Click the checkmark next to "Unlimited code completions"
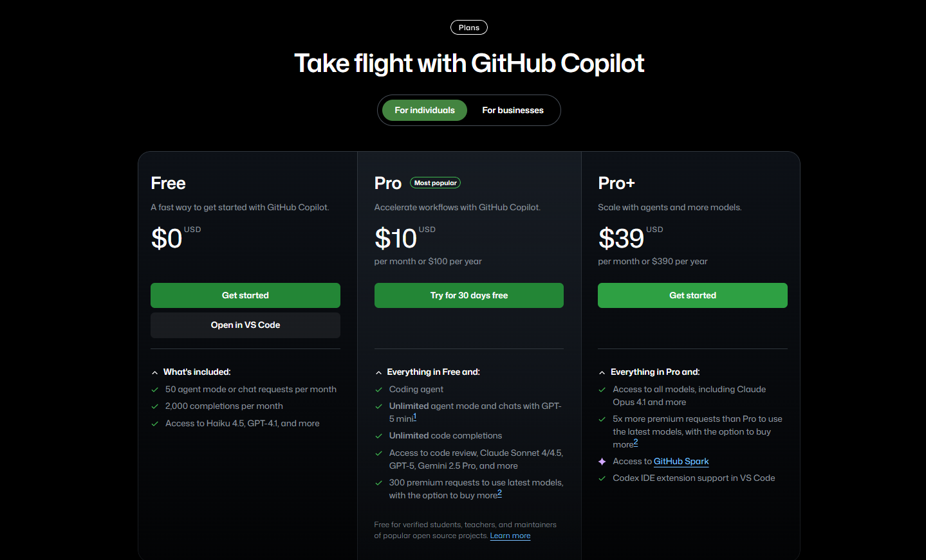The image size is (926, 560). 378,436
